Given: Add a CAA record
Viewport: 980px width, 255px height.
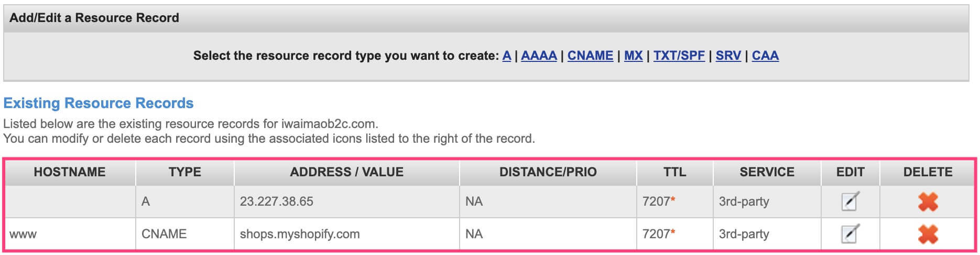Looking at the screenshot, I should [x=765, y=56].
